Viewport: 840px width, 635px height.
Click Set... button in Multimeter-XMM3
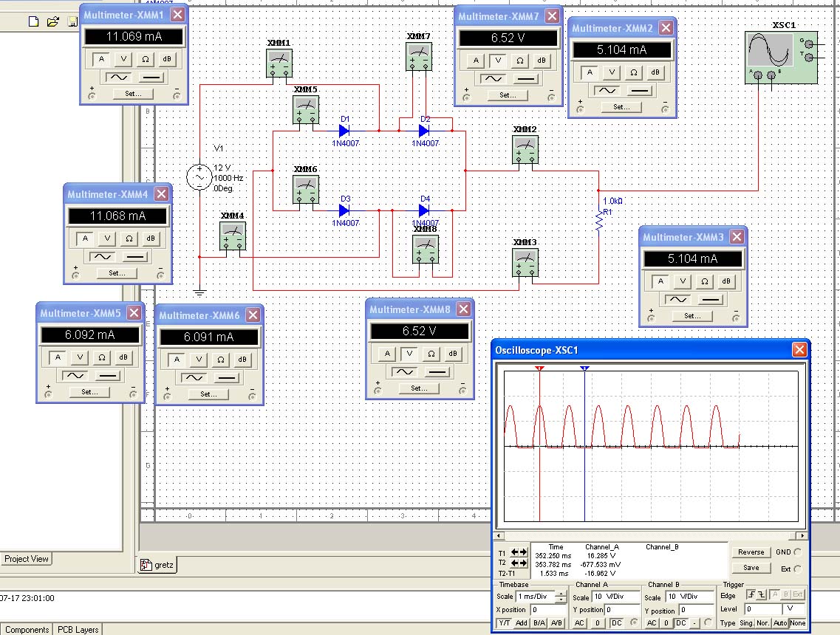coord(692,316)
